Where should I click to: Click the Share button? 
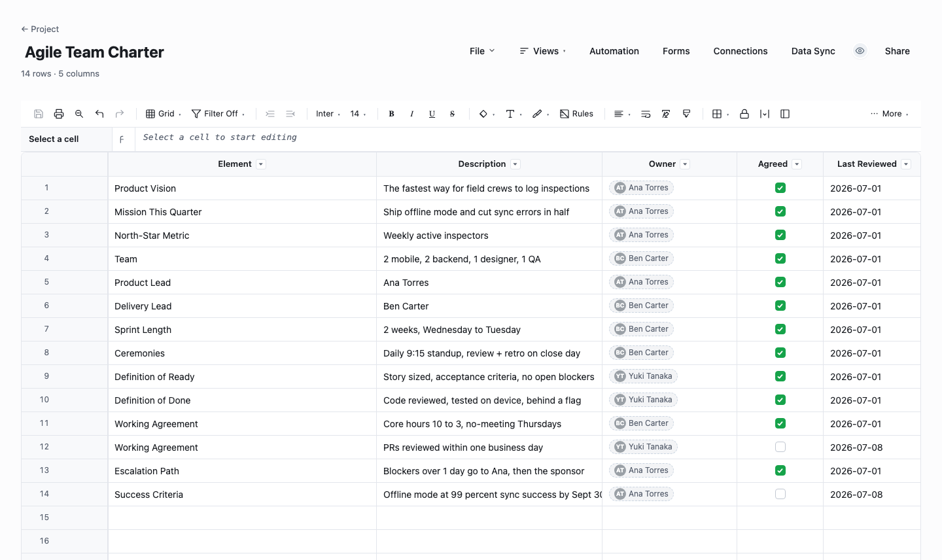[x=898, y=51]
